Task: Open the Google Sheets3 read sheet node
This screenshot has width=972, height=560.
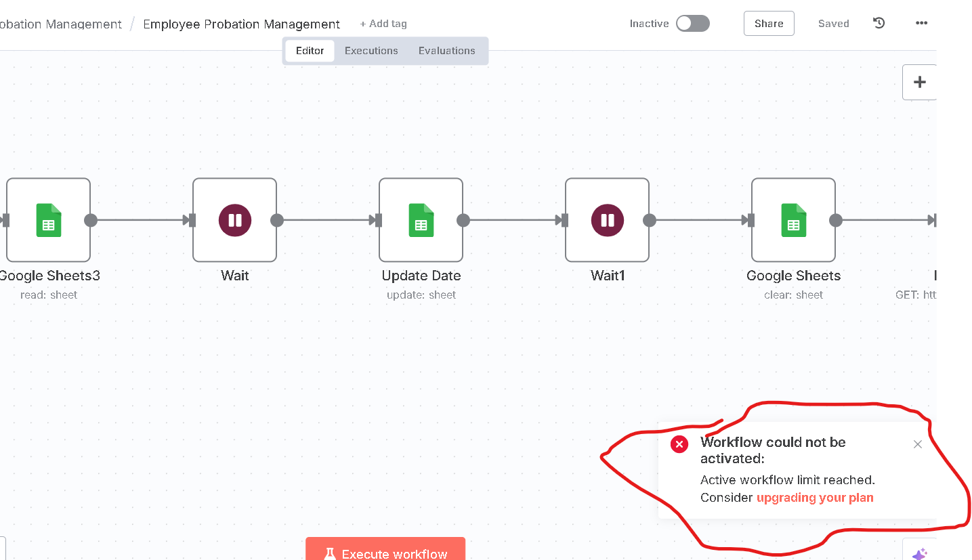Action: [48, 219]
